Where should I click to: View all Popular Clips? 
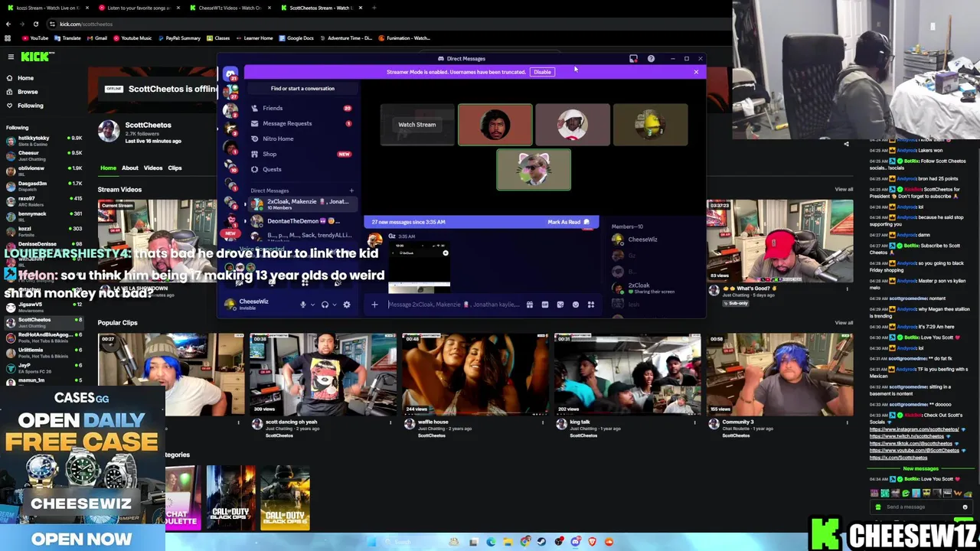tap(844, 323)
